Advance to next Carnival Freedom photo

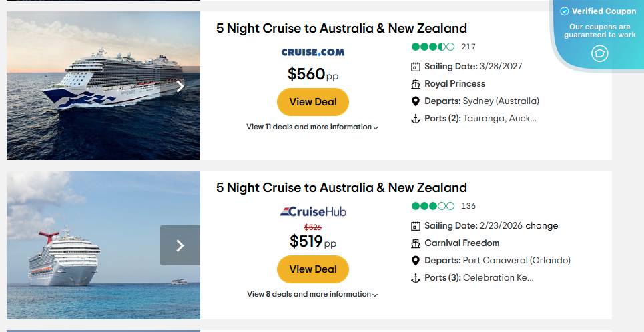(x=180, y=245)
